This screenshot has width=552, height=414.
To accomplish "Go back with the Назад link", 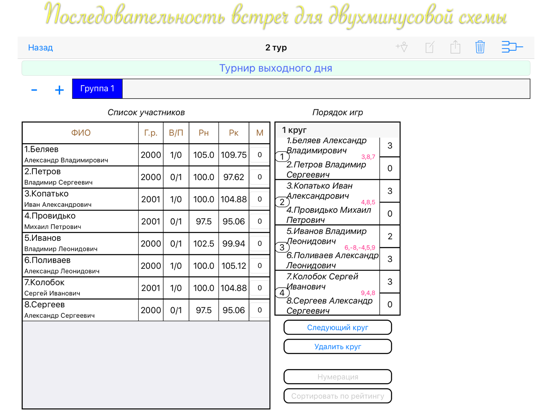I will pyautogui.click(x=40, y=48).
